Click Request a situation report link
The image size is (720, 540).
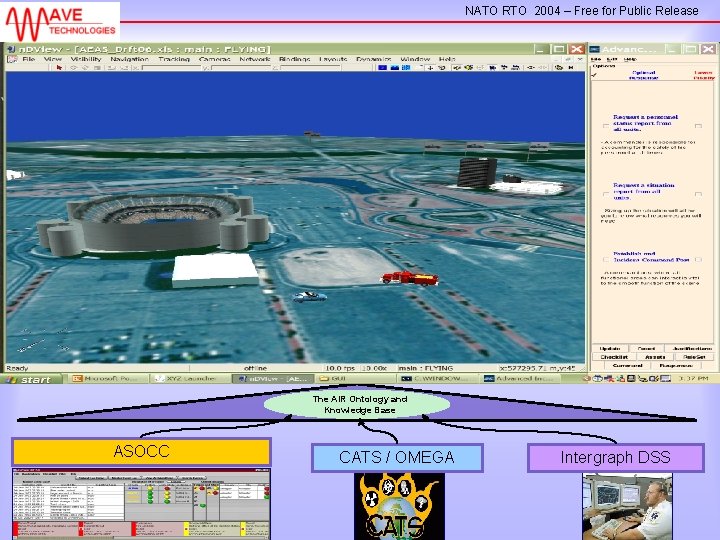click(644, 191)
